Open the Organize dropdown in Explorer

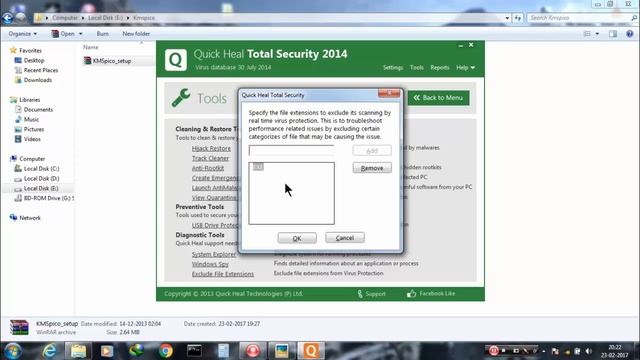click(x=23, y=33)
